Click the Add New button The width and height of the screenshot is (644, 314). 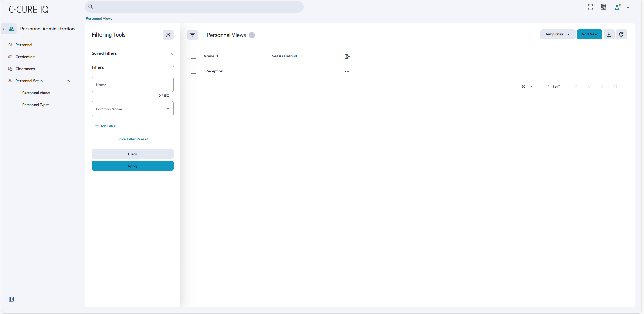(589, 34)
